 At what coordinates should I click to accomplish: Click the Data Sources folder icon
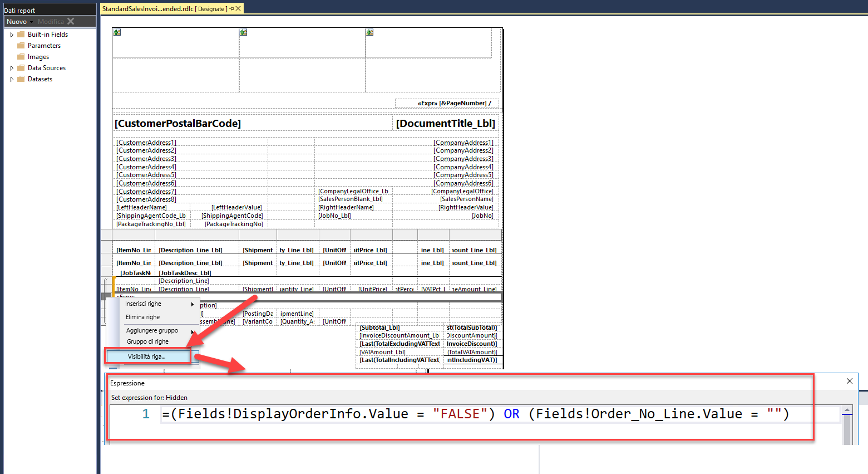pos(21,68)
